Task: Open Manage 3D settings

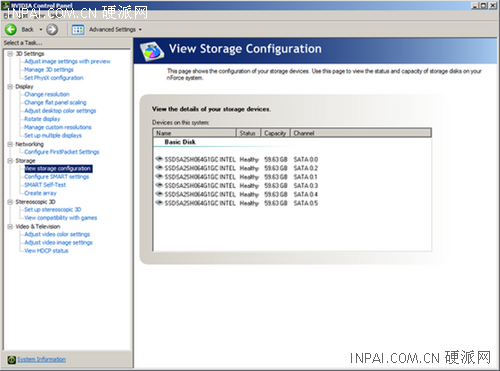Action: pyautogui.click(x=49, y=70)
